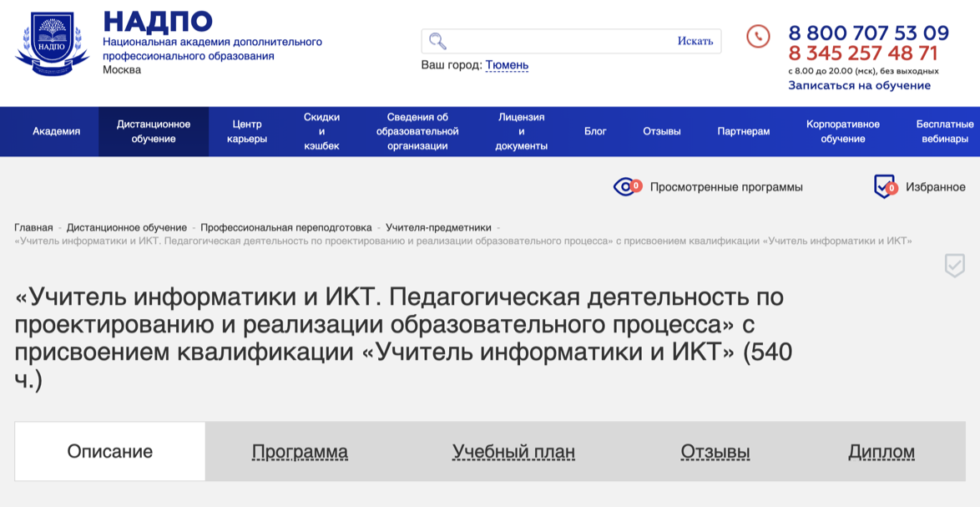
Task: Select the Описание tab
Action: (x=110, y=451)
